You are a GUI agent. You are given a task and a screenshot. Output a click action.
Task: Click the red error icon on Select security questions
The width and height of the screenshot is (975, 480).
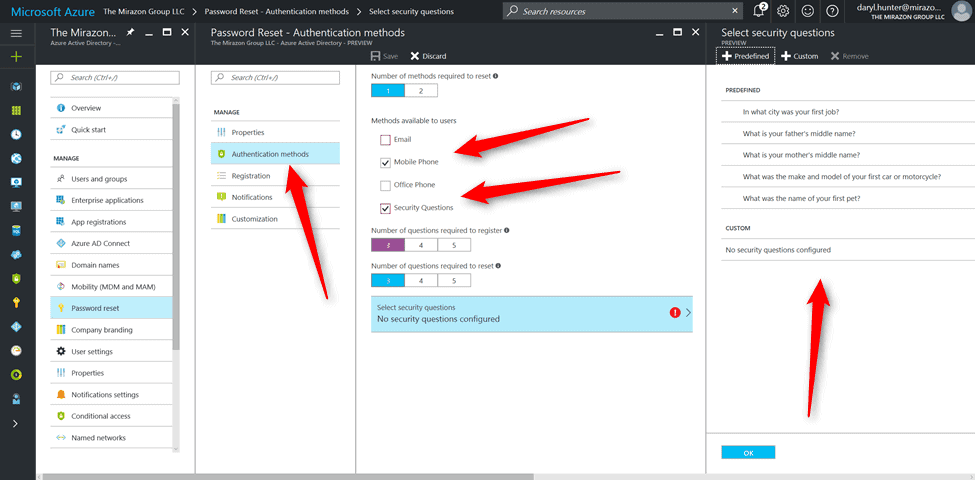pyautogui.click(x=675, y=313)
